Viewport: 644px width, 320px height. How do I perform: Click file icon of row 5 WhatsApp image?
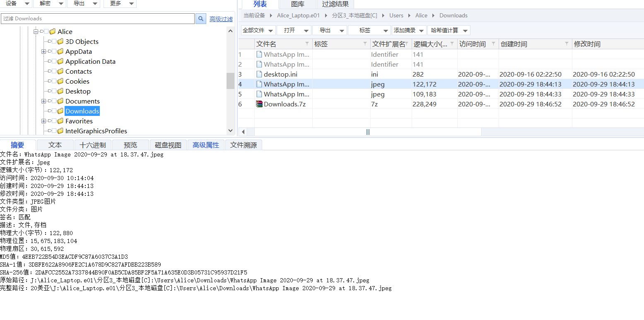tap(259, 94)
